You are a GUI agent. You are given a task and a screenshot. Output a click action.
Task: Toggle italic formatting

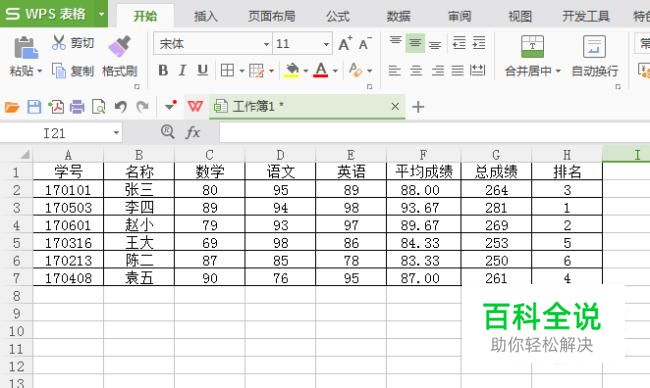tap(182, 70)
